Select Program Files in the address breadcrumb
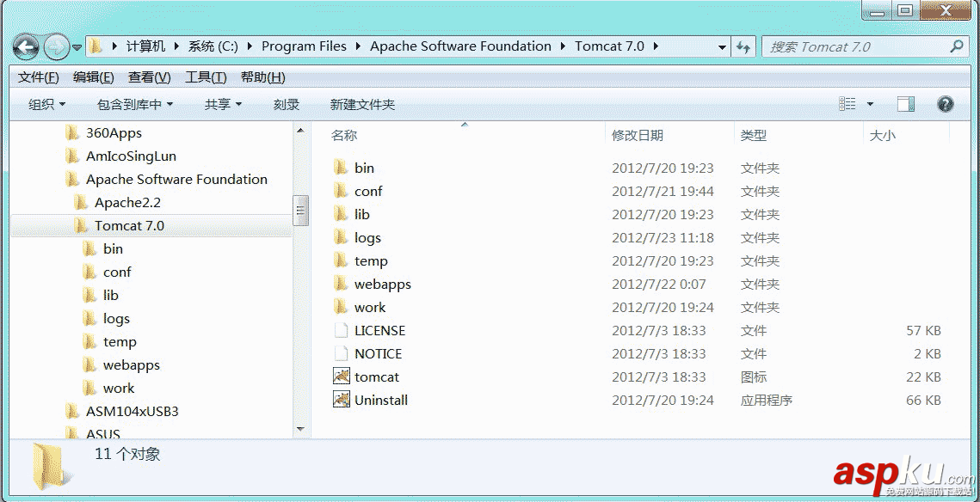980x502 pixels. pos(304,46)
